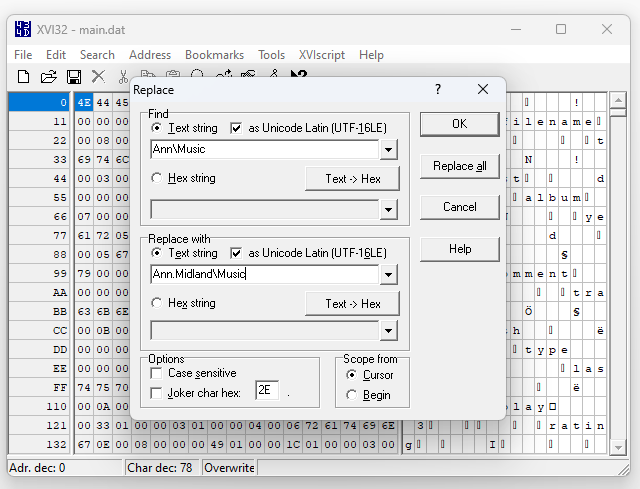This screenshot has height=489, width=640.
Task: Cancel the Replace dialog
Action: pos(460,207)
